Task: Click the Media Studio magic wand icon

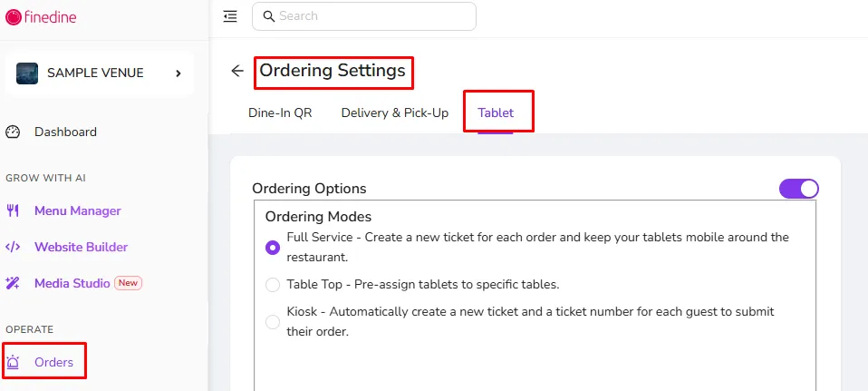Action: pyautogui.click(x=13, y=283)
